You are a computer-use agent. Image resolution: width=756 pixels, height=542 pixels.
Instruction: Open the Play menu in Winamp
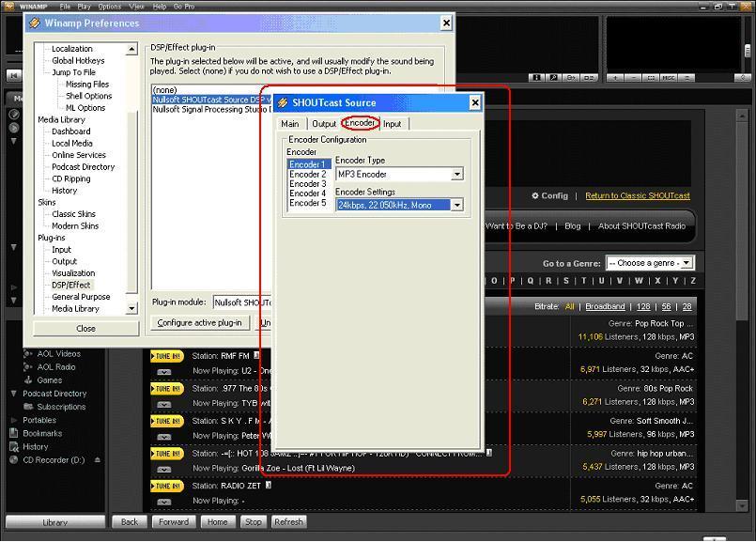[x=85, y=7]
